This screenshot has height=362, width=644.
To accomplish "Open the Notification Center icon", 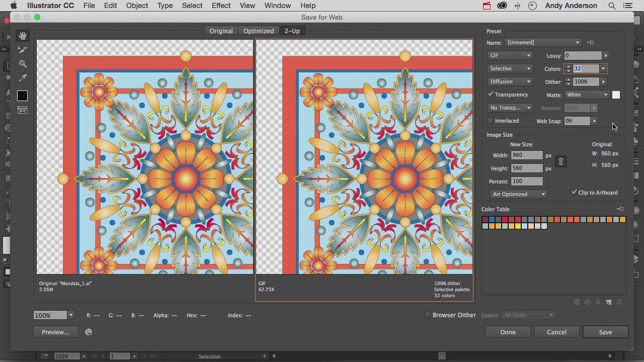I will click(x=627, y=6).
